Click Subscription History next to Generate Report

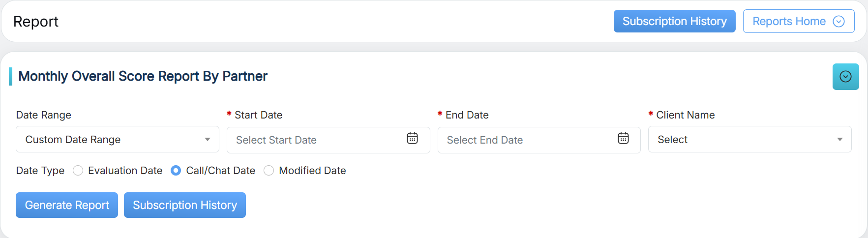point(185,205)
